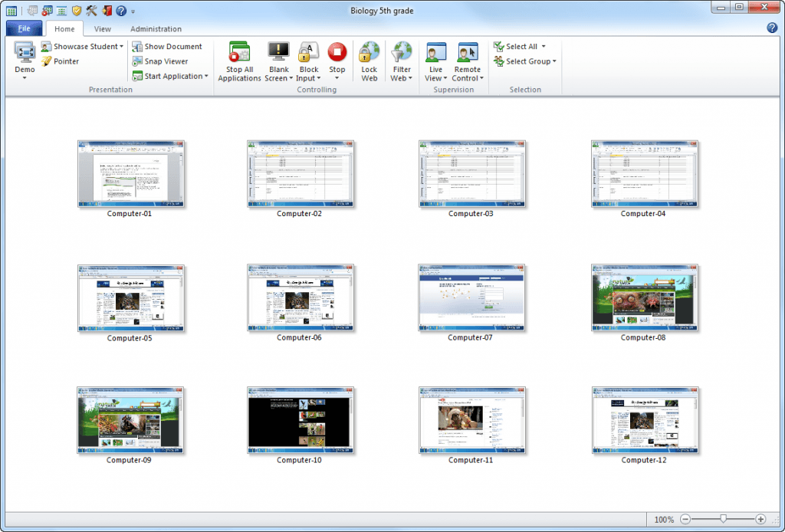
Task: Switch to the View tab
Action: click(x=102, y=29)
